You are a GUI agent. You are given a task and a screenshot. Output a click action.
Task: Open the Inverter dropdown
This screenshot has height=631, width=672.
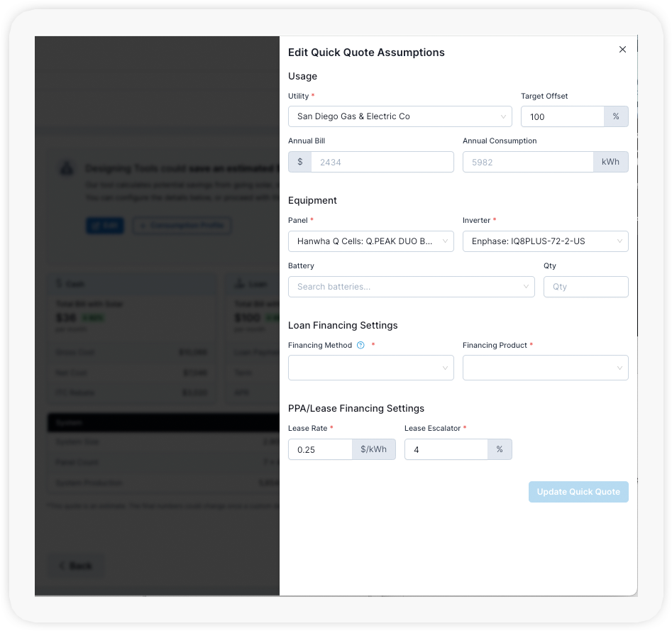click(x=545, y=241)
